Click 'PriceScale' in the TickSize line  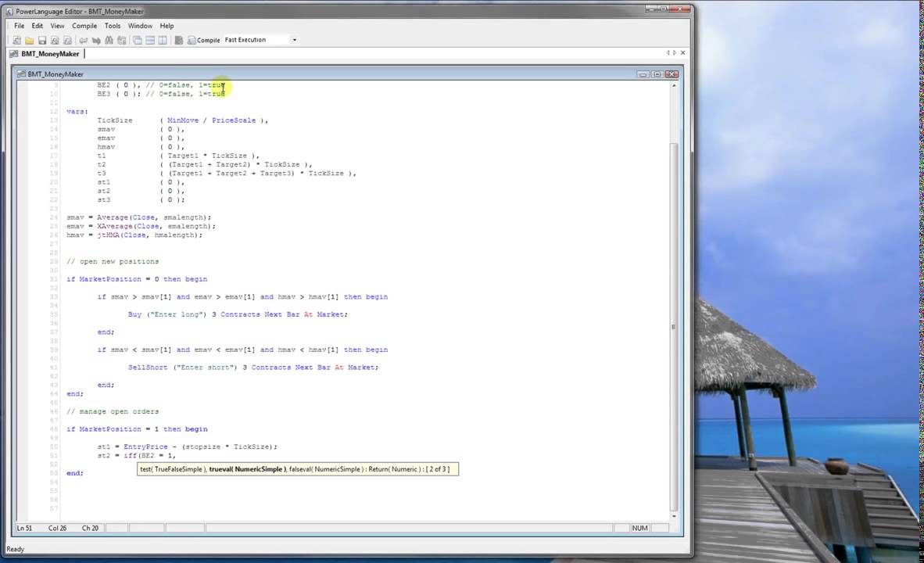[x=234, y=120]
